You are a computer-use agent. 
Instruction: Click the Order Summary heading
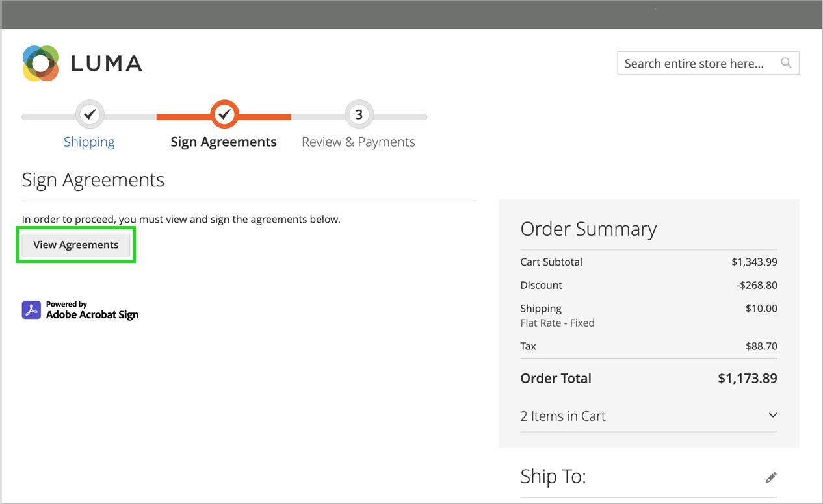588,229
